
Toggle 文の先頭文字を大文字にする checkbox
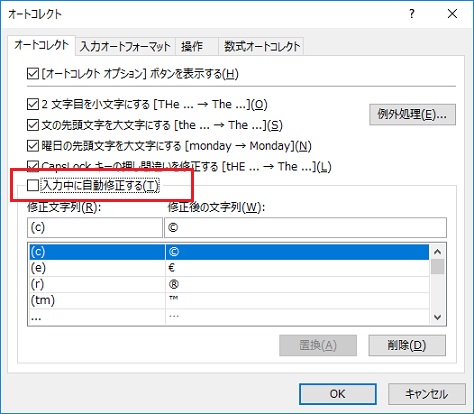click(33, 125)
